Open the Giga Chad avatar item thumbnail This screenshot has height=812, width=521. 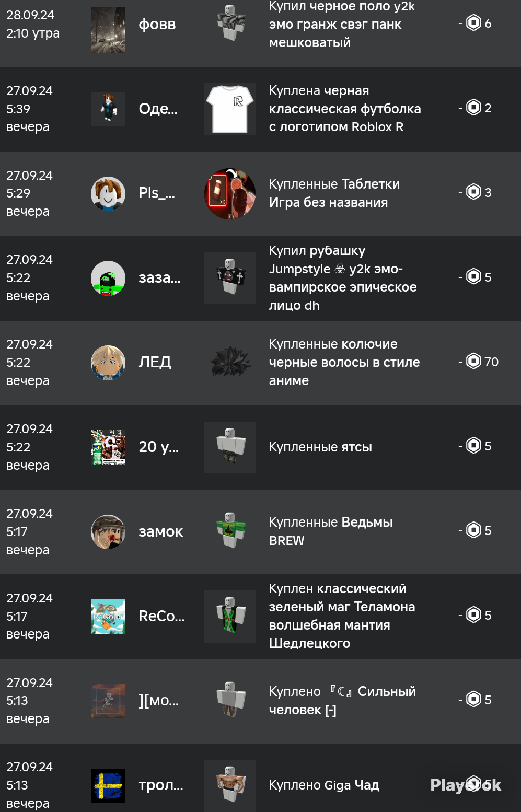tap(230, 785)
